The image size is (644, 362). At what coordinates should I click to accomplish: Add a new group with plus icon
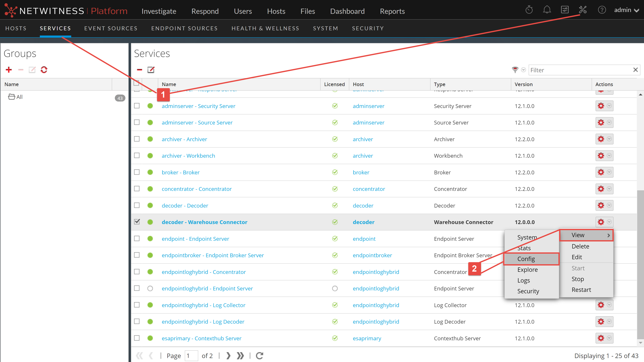pyautogui.click(x=9, y=70)
